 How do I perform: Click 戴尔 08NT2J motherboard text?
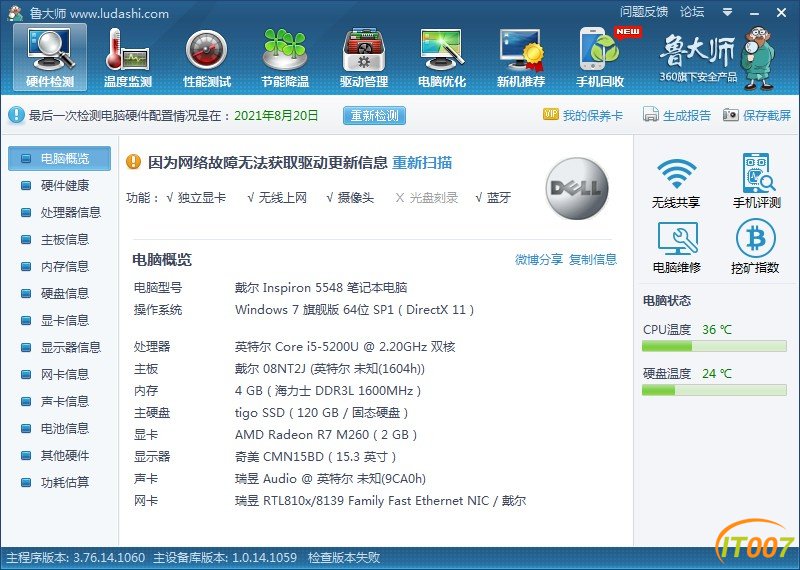coord(330,369)
